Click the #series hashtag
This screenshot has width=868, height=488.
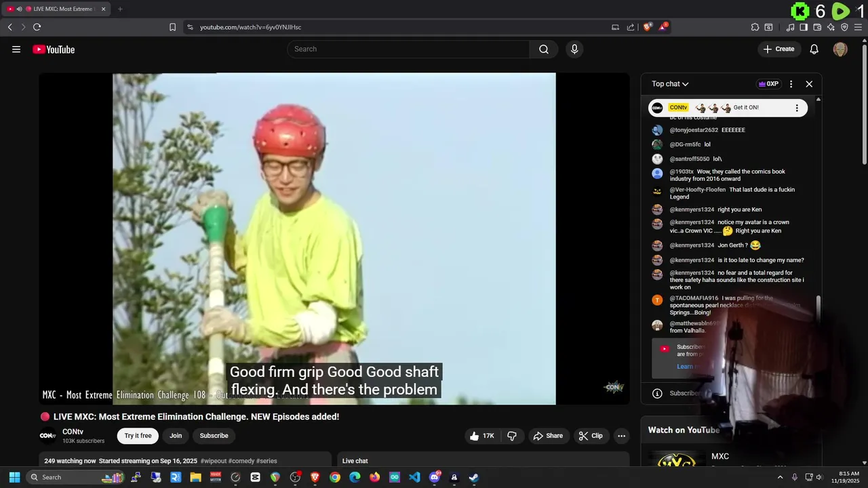(x=267, y=461)
